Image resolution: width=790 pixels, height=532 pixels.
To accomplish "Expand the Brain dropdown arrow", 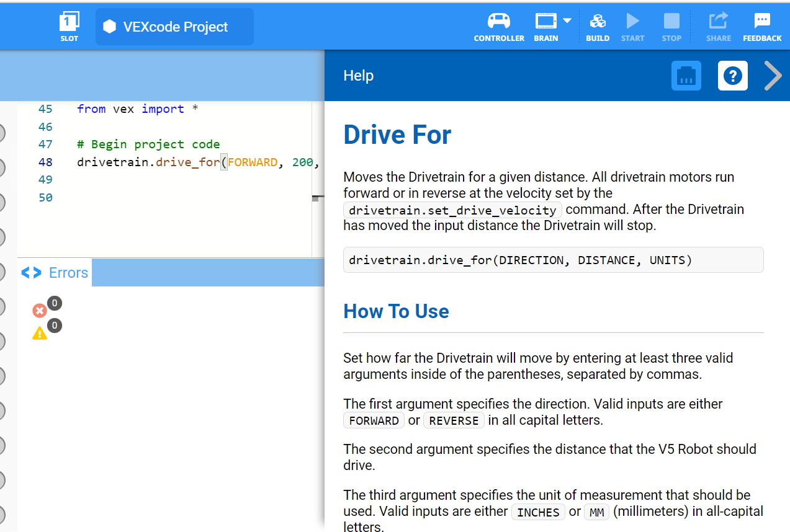I will [x=567, y=20].
